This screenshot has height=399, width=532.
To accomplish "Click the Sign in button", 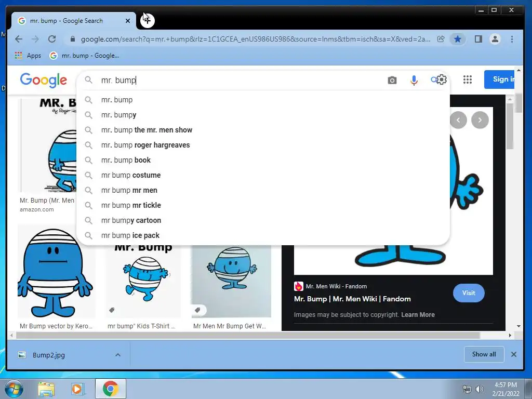I will click(x=499, y=79).
